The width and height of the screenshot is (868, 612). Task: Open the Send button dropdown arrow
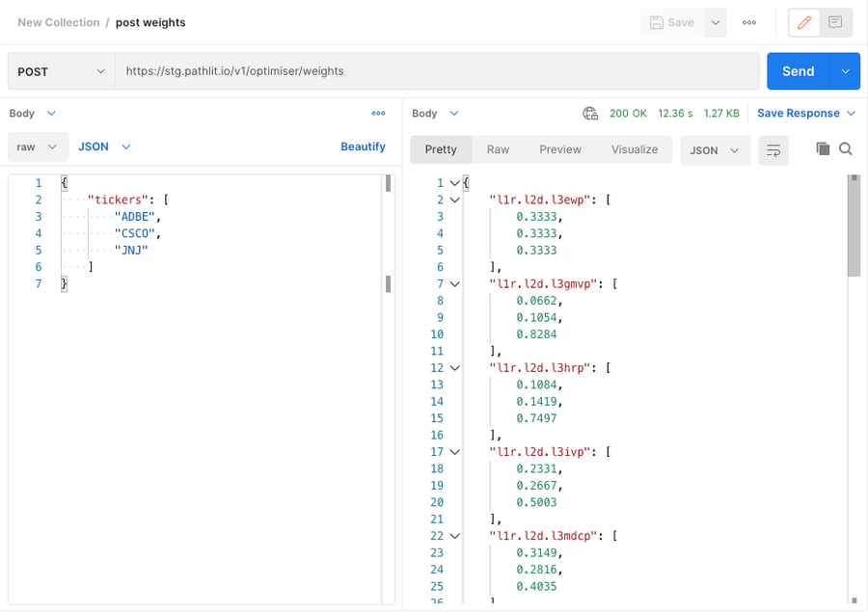point(842,71)
